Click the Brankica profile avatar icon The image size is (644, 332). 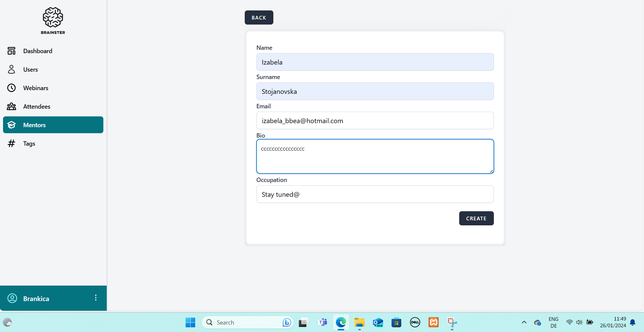(x=12, y=298)
